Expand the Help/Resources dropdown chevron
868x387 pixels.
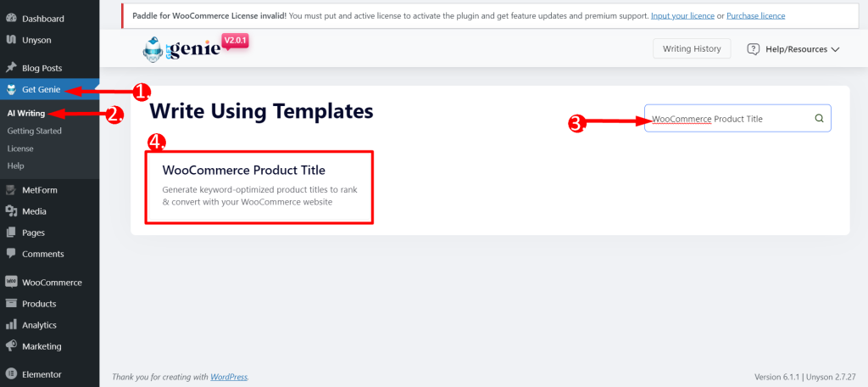pyautogui.click(x=835, y=49)
